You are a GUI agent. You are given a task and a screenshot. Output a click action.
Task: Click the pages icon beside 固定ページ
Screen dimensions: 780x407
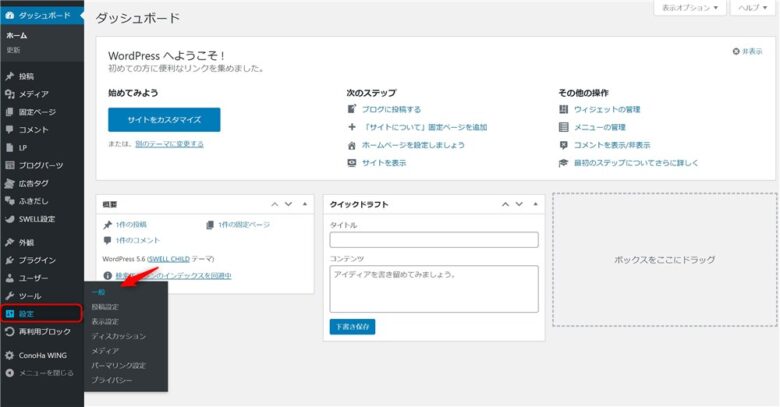coord(9,112)
